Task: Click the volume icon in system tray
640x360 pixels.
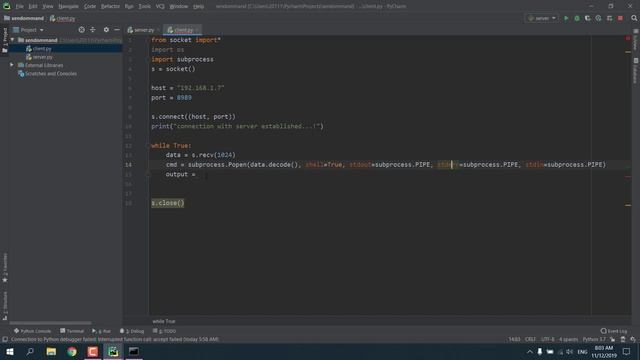Action: click(570, 352)
